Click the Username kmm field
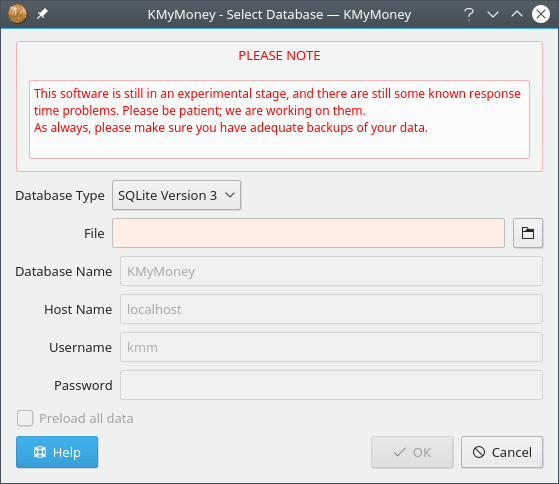Screen dimensions: 559x484 pyautogui.click(x=332, y=347)
